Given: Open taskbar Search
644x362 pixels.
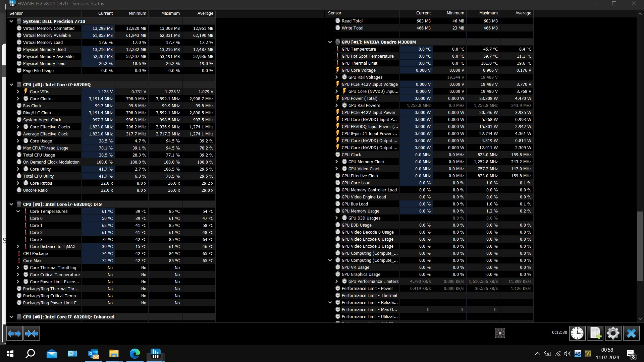Looking at the screenshot, I should pos(31,354).
